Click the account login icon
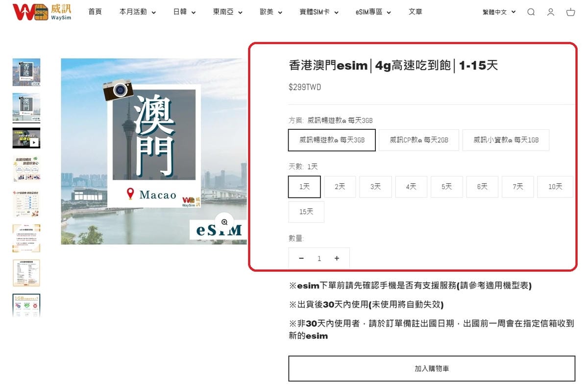 [551, 12]
